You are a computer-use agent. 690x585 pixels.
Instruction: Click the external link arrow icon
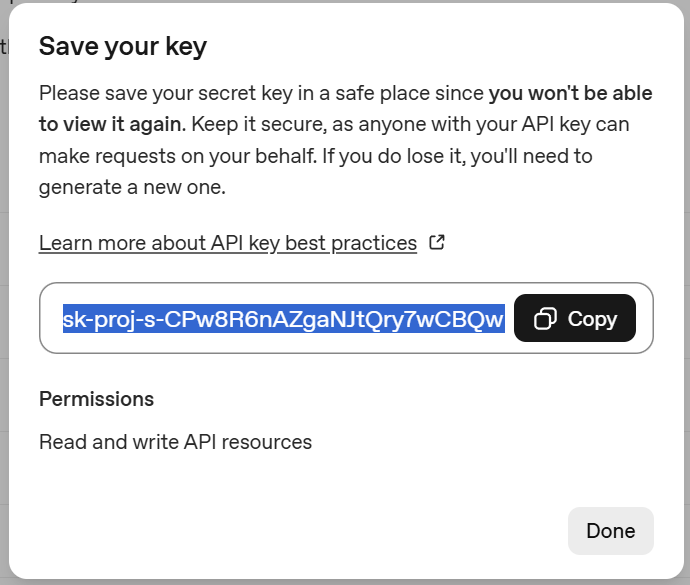[x=436, y=242]
